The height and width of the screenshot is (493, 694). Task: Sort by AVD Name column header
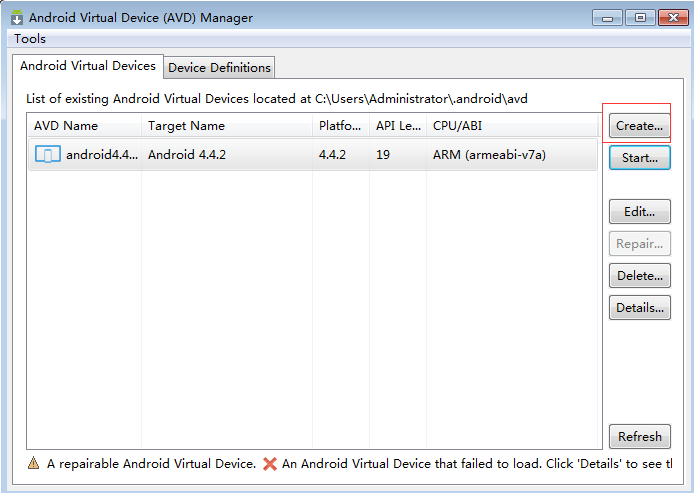pos(84,126)
